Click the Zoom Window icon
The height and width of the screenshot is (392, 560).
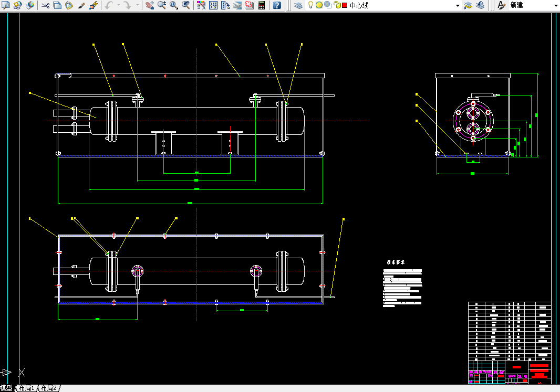tap(174, 5)
